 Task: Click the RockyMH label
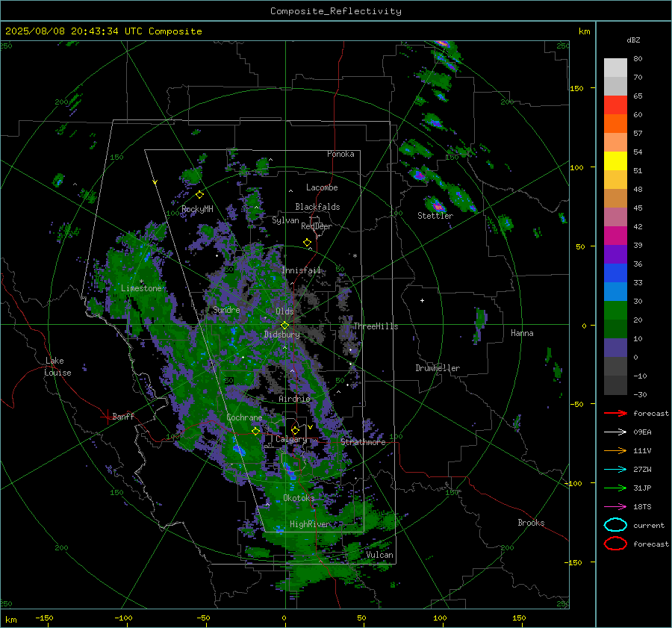197,209
